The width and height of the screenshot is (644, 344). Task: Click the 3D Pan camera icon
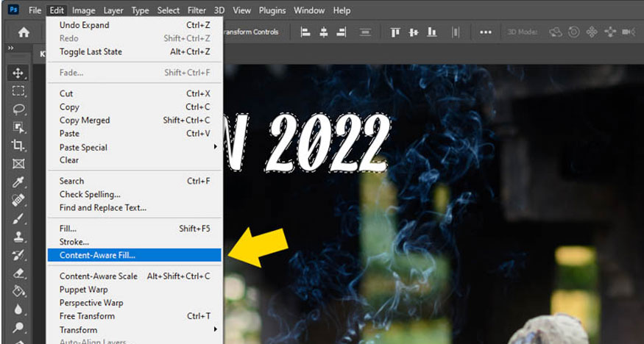[x=592, y=32]
